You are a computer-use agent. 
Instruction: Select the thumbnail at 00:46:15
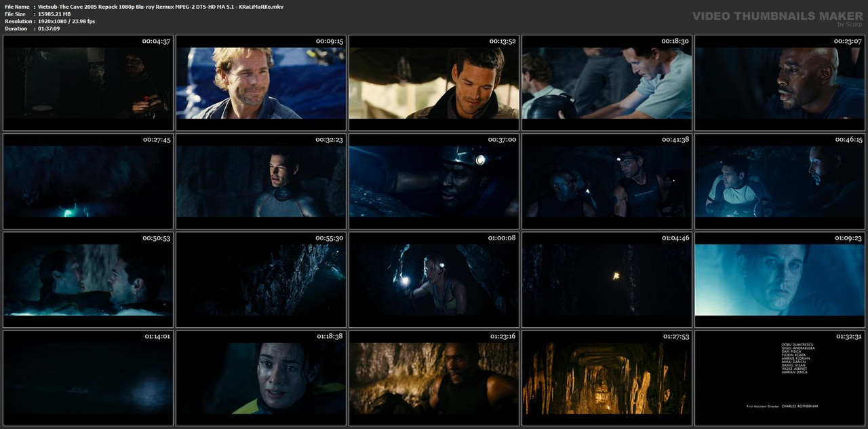pos(780,181)
